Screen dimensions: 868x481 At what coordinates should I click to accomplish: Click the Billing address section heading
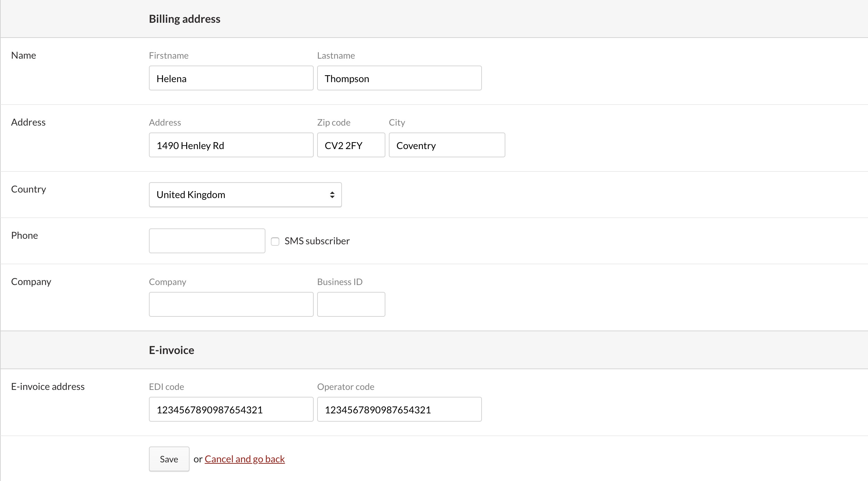tap(184, 19)
